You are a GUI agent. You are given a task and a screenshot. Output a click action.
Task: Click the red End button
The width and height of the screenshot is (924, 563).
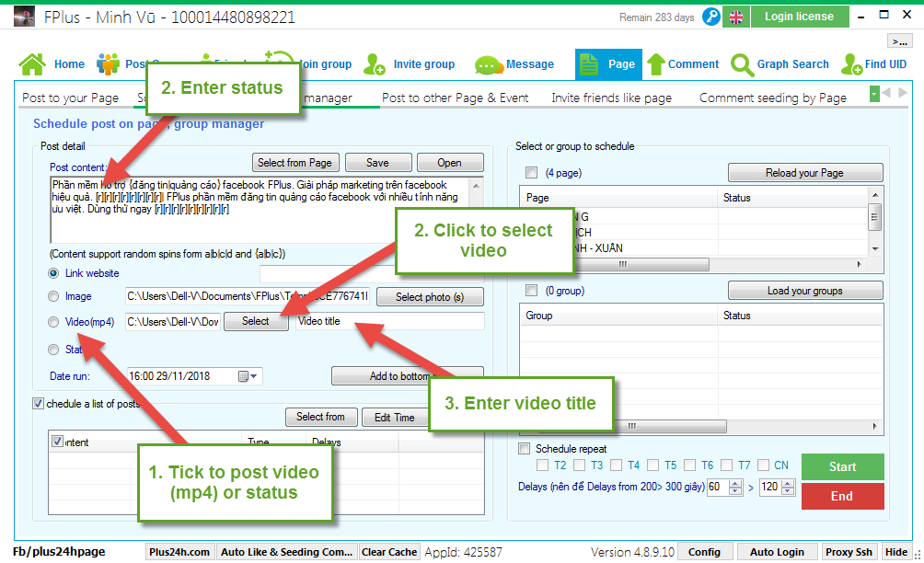tap(843, 496)
